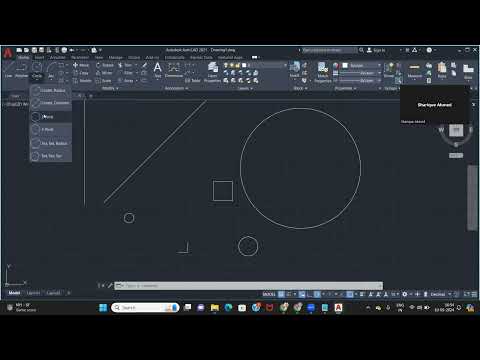Open the status bar workspace gear

click(405, 294)
